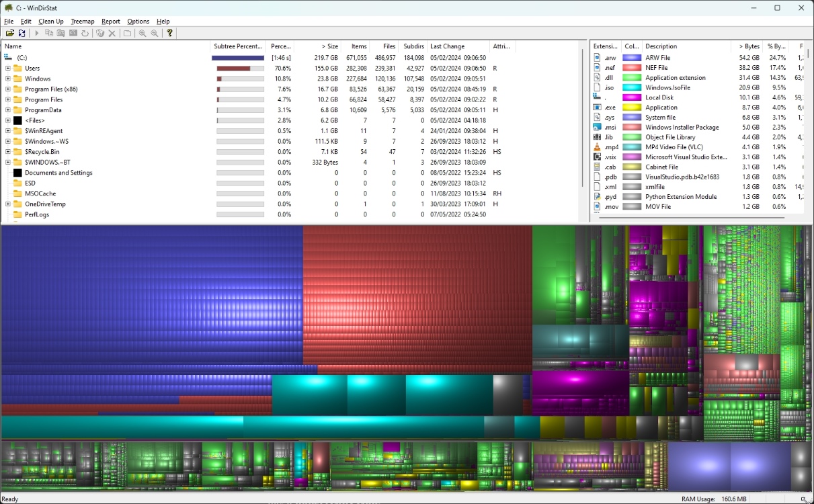Click the Zoom Out magnifier icon

pyautogui.click(x=155, y=33)
